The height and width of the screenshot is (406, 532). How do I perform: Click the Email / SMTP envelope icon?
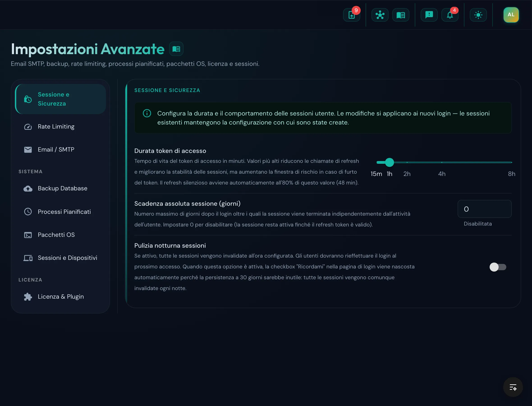click(x=28, y=150)
